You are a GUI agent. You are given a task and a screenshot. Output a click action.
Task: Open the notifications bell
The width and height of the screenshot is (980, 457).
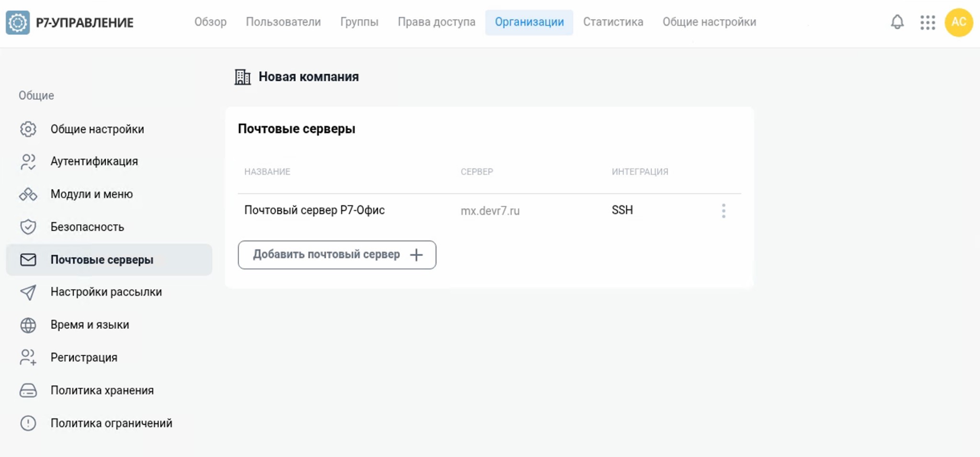[897, 22]
